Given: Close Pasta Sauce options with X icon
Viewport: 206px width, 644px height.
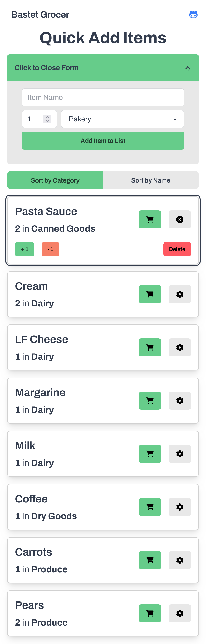Looking at the screenshot, I should point(179,219).
